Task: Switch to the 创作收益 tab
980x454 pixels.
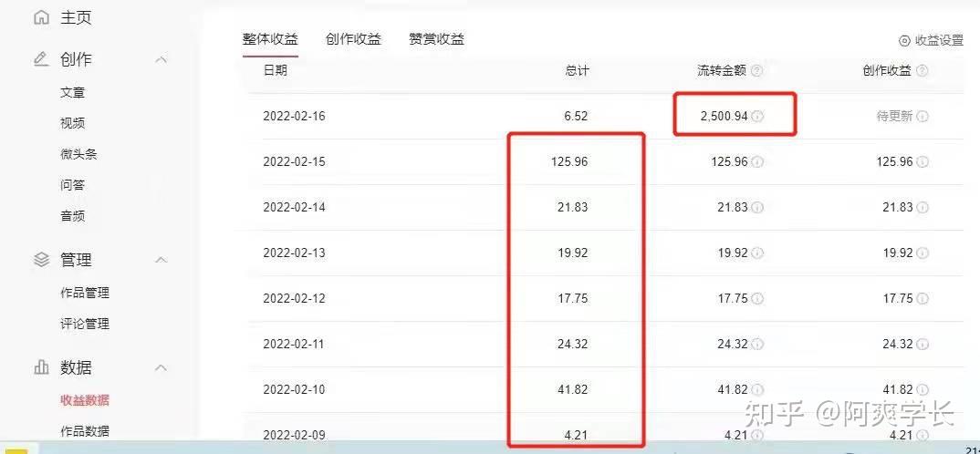Action: [353, 39]
